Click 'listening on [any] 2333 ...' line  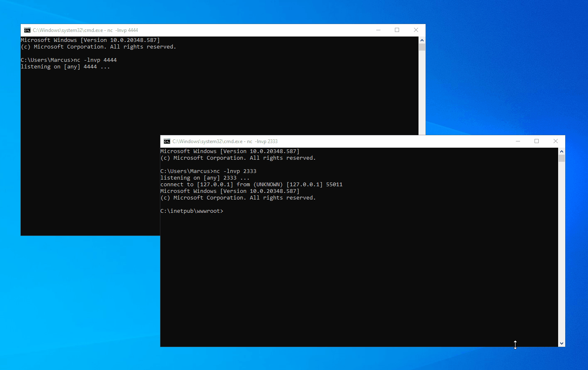[x=205, y=178]
